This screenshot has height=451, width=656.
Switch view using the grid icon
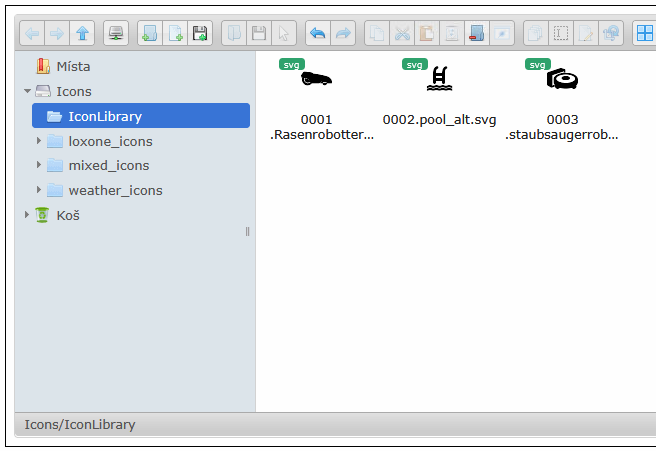645,33
